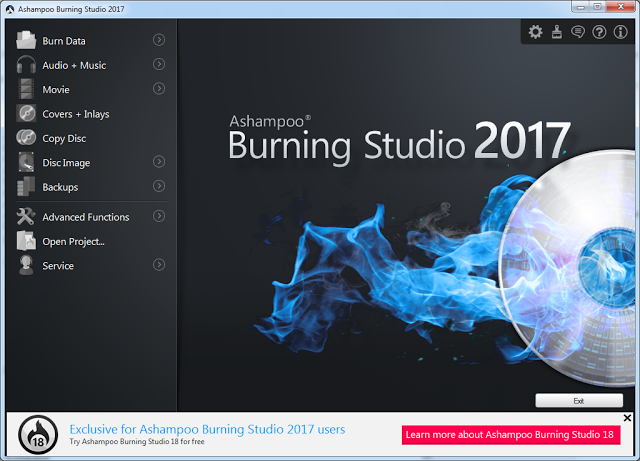Click the Backups stacked drives icon
The image size is (640, 461).
(x=26, y=187)
